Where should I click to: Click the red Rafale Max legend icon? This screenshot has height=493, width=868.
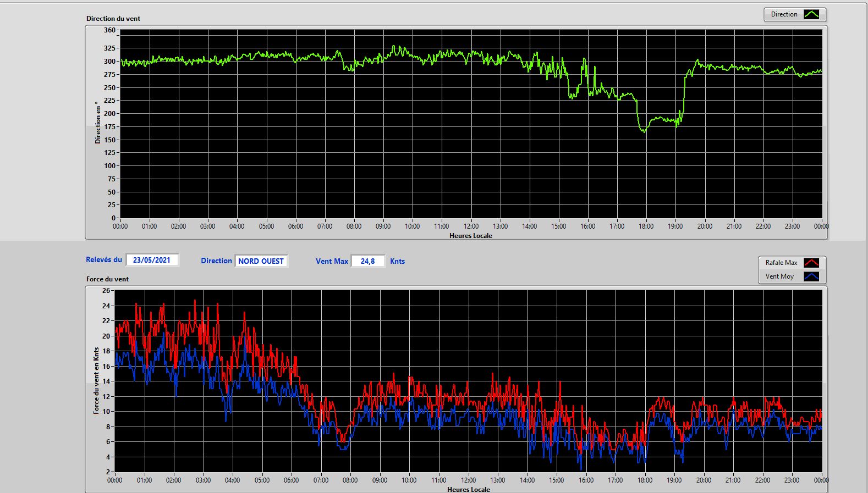click(x=811, y=263)
